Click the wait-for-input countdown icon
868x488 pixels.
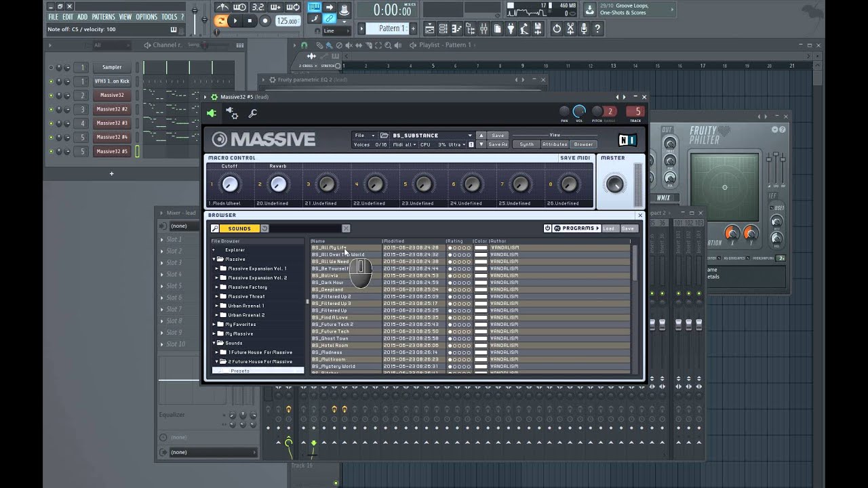point(239,7)
